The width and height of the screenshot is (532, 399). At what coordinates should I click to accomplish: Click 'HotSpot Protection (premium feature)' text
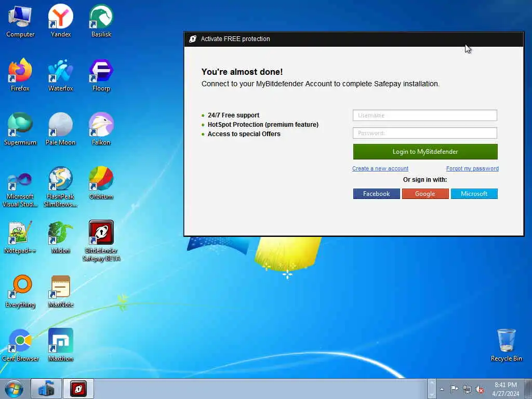coord(263,125)
